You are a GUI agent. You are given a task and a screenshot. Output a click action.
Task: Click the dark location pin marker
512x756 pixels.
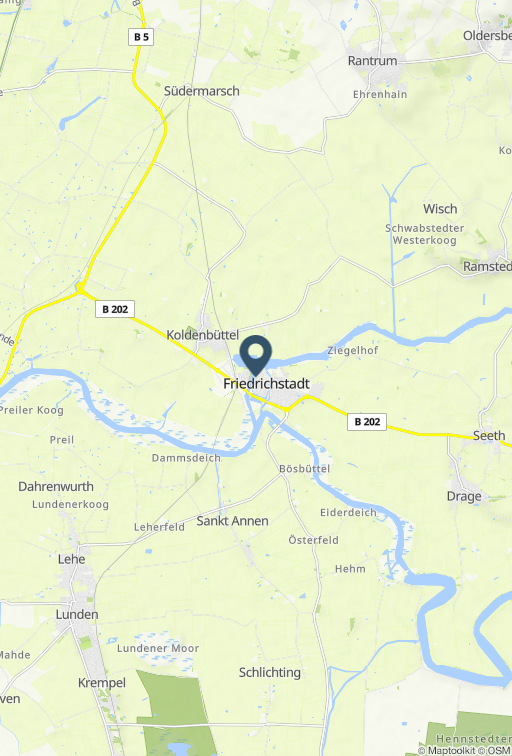coord(256,355)
